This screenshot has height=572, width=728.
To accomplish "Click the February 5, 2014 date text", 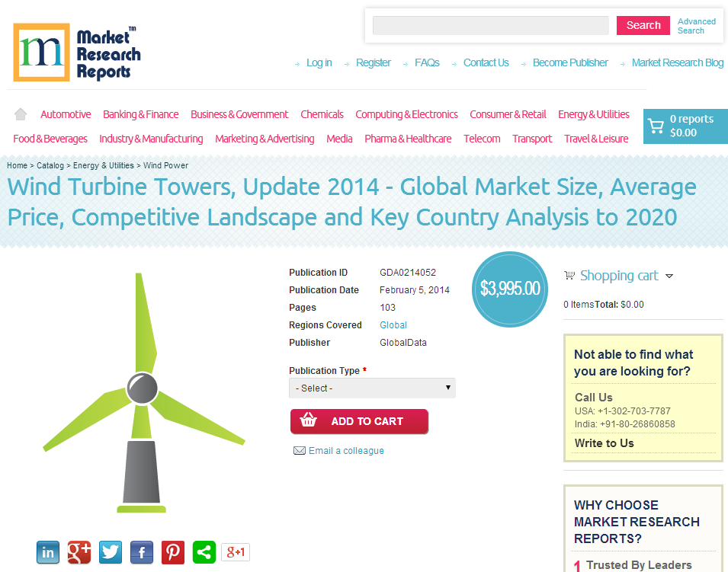I will 415,290.
